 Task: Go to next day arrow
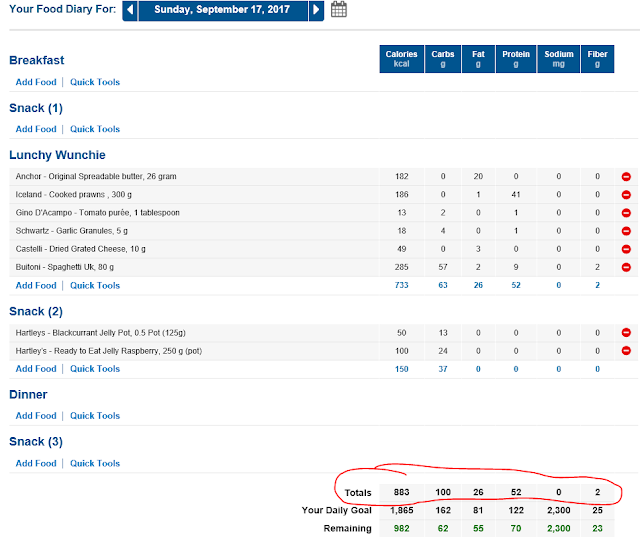pyautogui.click(x=316, y=10)
